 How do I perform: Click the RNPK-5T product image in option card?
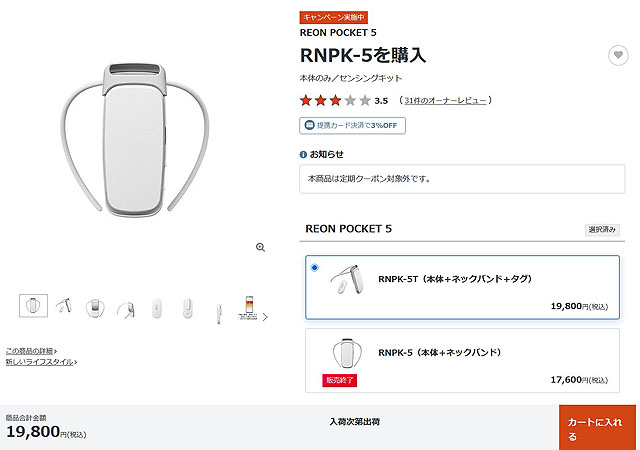click(x=347, y=279)
